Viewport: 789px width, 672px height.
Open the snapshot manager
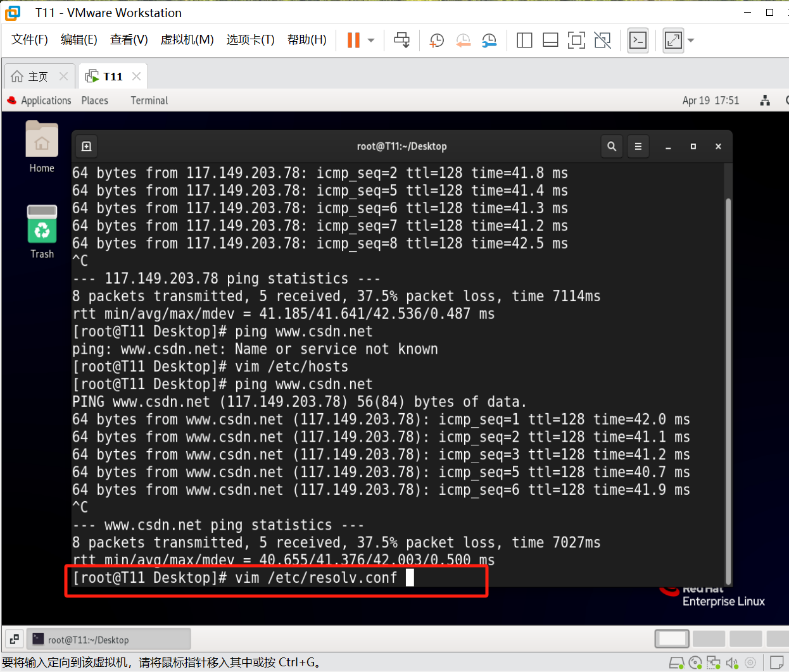pyautogui.click(x=489, y=40)
